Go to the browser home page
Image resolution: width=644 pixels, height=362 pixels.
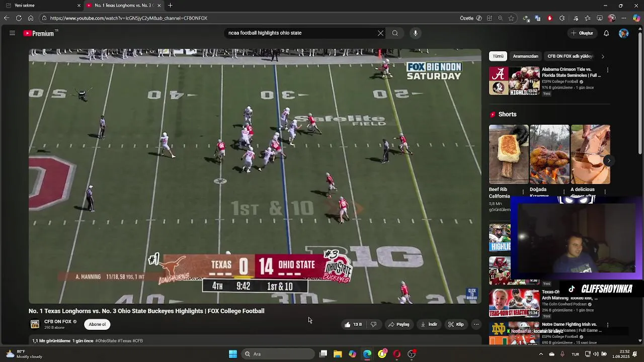click(x=31, y=18)
